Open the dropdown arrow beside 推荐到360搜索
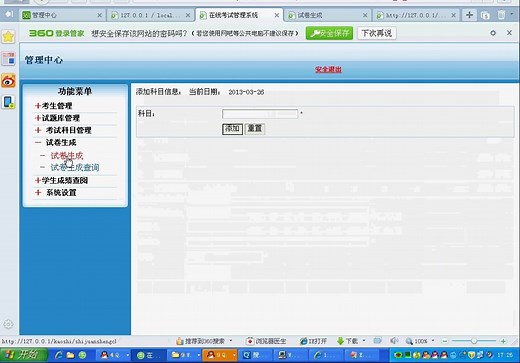Image resolution: width=520 pixels, height=363 pixels. pyautogui.click(x=231, y=341)
